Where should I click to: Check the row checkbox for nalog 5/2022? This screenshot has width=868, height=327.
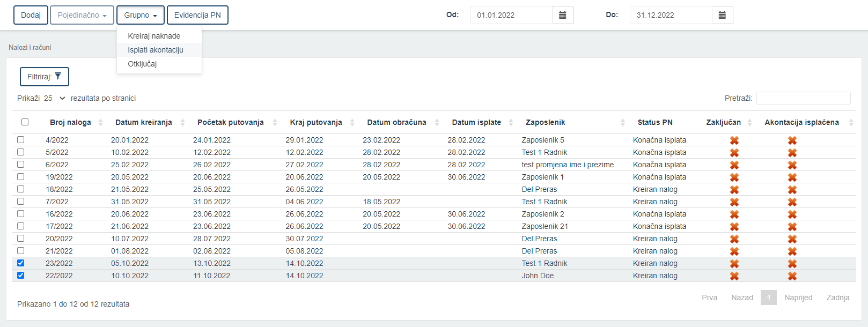(20, 152)
